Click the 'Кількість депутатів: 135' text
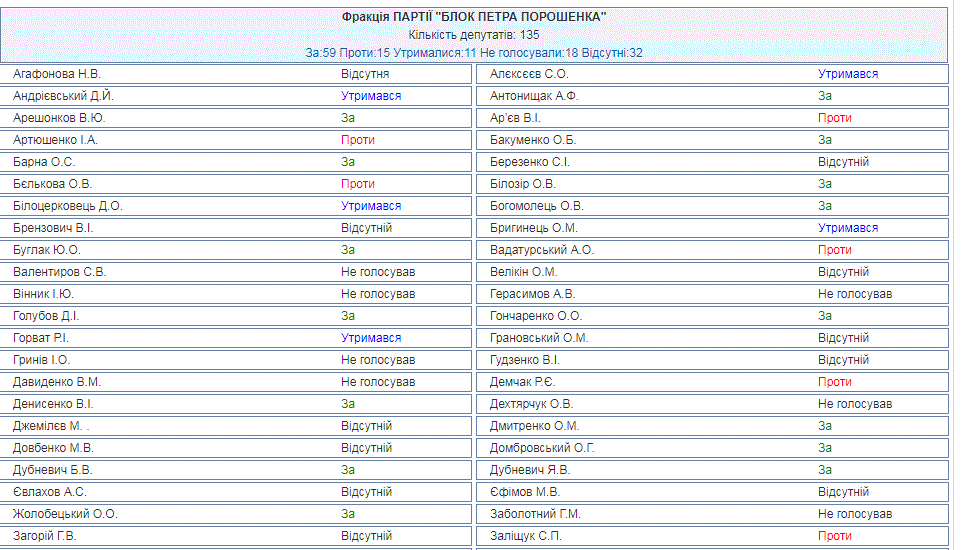This screenshot has width=973, height=550. click(474, 35)
